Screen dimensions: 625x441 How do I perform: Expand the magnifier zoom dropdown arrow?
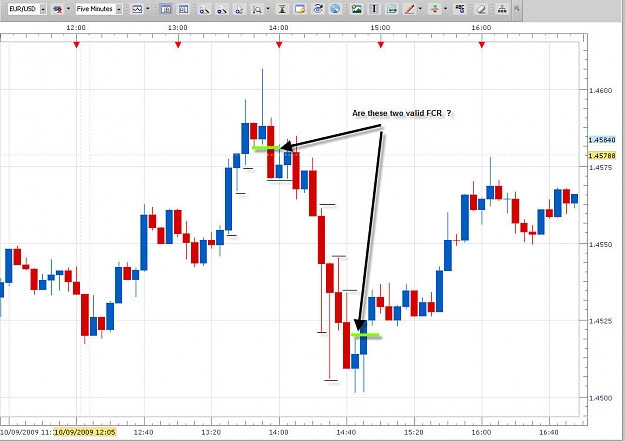tap(268, 9)
